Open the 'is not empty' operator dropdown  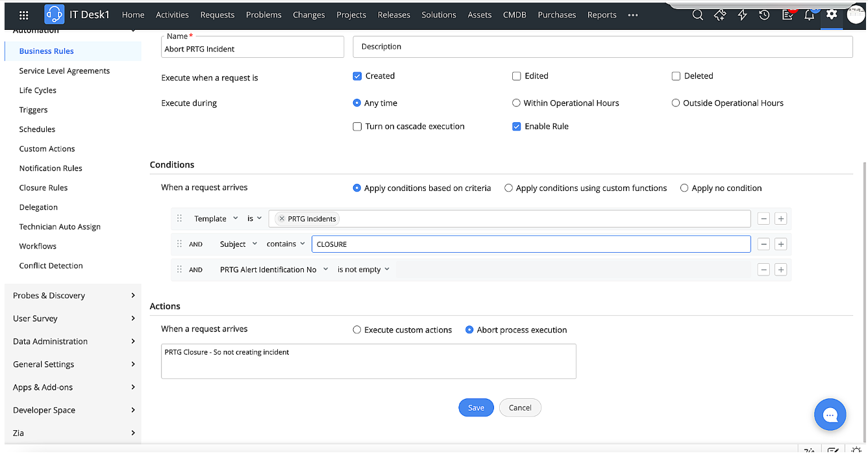pyautogui.click(x=363, y=270)
